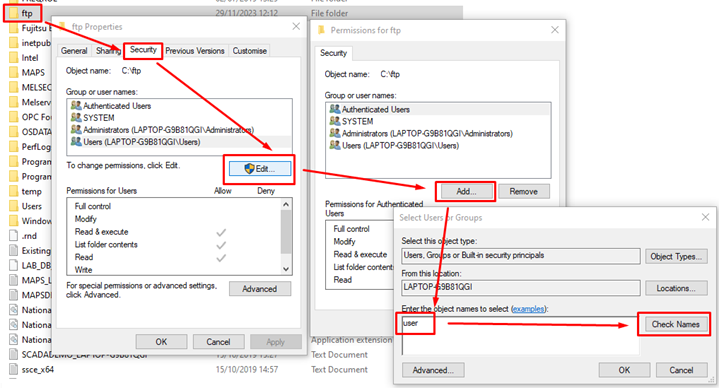Select 'Full control' row in ftp Properties
The height and width of the screenshot is (388, 719).
pyautogui.click(x=174, y=206)
